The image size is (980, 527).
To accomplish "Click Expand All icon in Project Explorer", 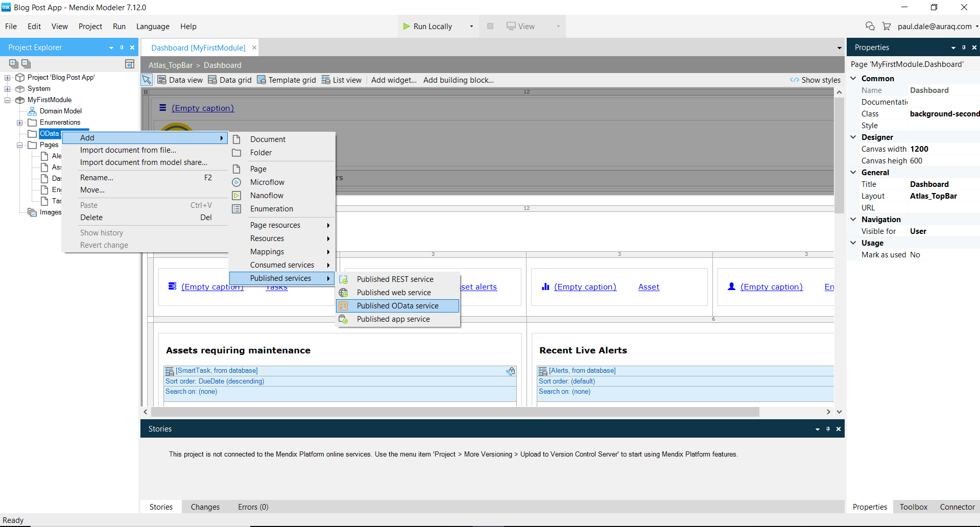I will 14,64.
